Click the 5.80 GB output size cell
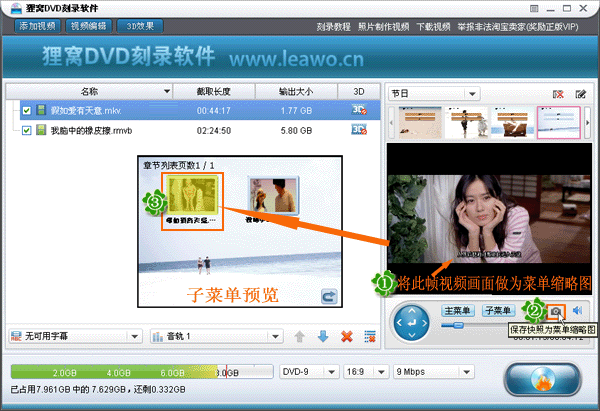Screen dimensions: 600x411 click(296, 130)
